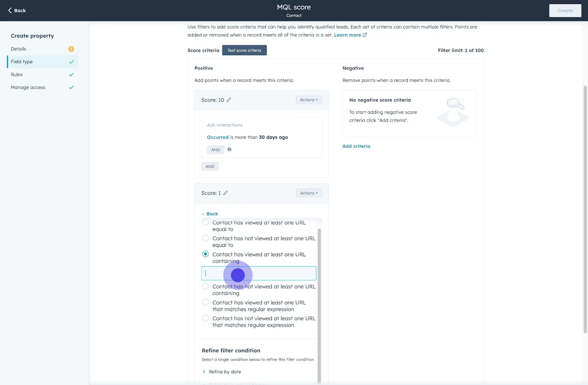This screenshot has width=588, height=385.
Task: Click 'Refine filter condition' heading
Action: [x=231, y=350]
